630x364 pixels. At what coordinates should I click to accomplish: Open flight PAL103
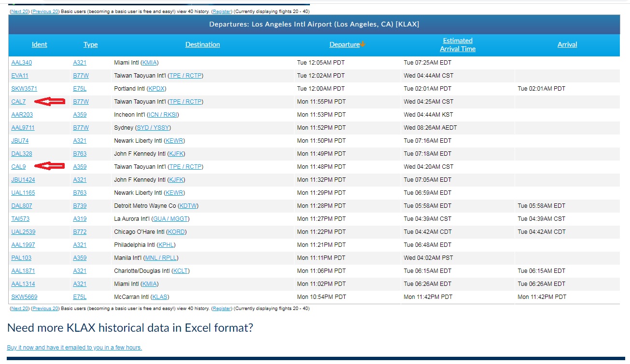21,258
